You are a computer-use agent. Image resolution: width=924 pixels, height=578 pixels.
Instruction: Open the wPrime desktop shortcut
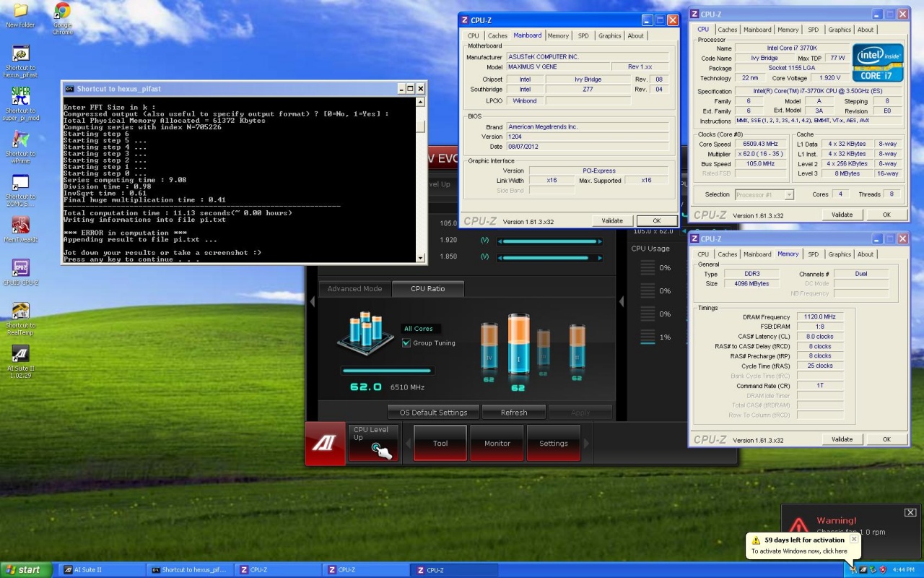pos(20,139)
